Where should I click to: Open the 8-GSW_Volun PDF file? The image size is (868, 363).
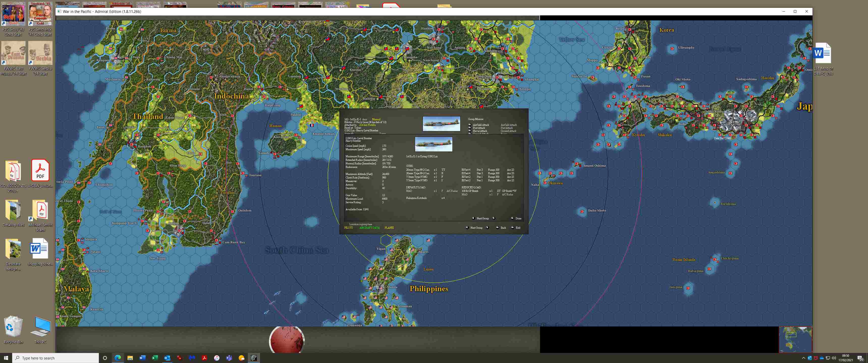tap(40, 173)
